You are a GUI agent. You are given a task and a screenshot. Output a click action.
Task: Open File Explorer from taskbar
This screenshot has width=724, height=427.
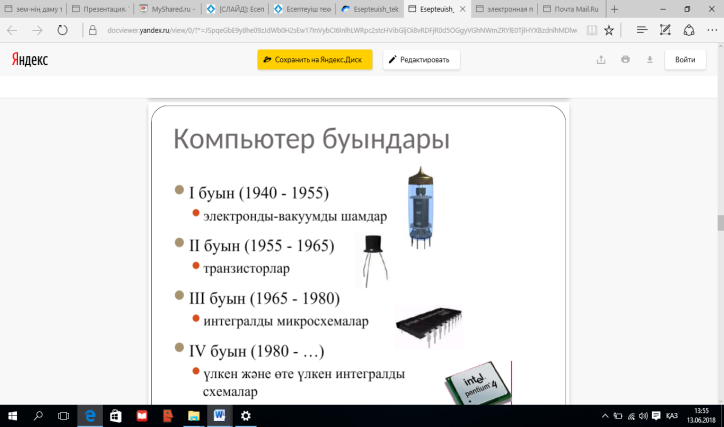pyautogui.click(x=193, y=416)
